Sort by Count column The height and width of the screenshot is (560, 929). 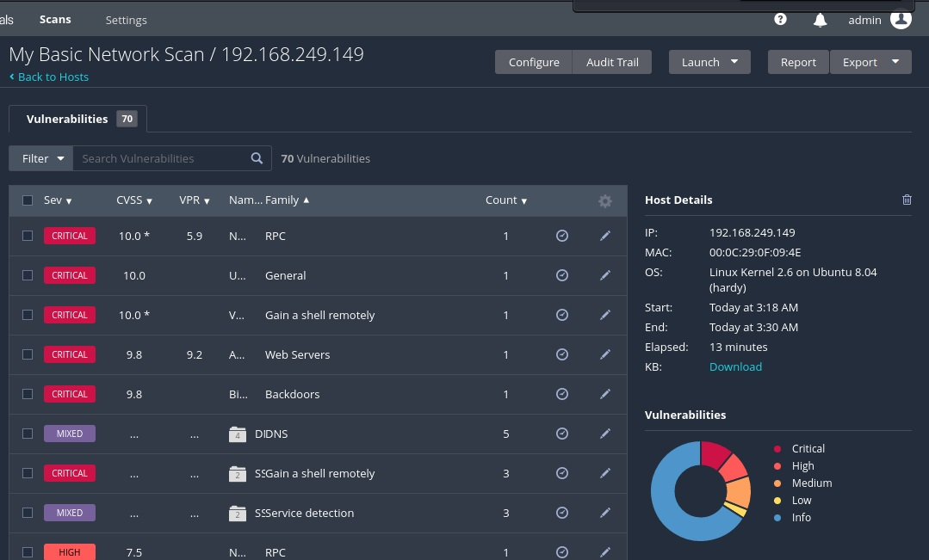tap(506, 200)
